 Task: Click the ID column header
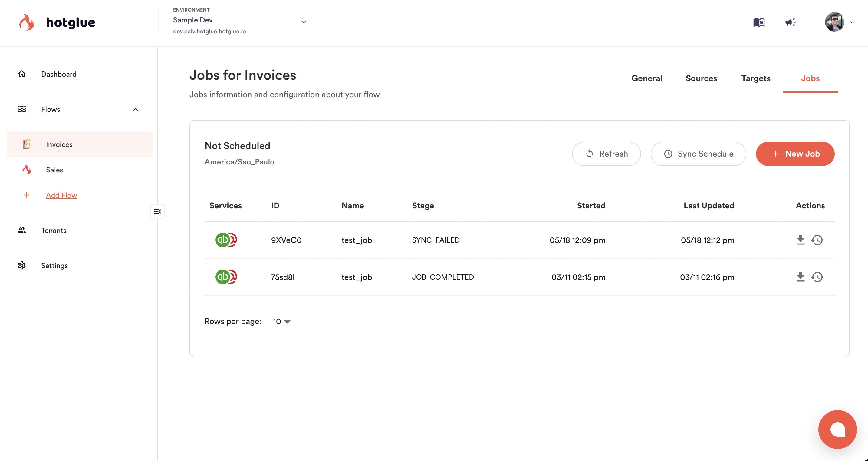(x=275, y=206)
